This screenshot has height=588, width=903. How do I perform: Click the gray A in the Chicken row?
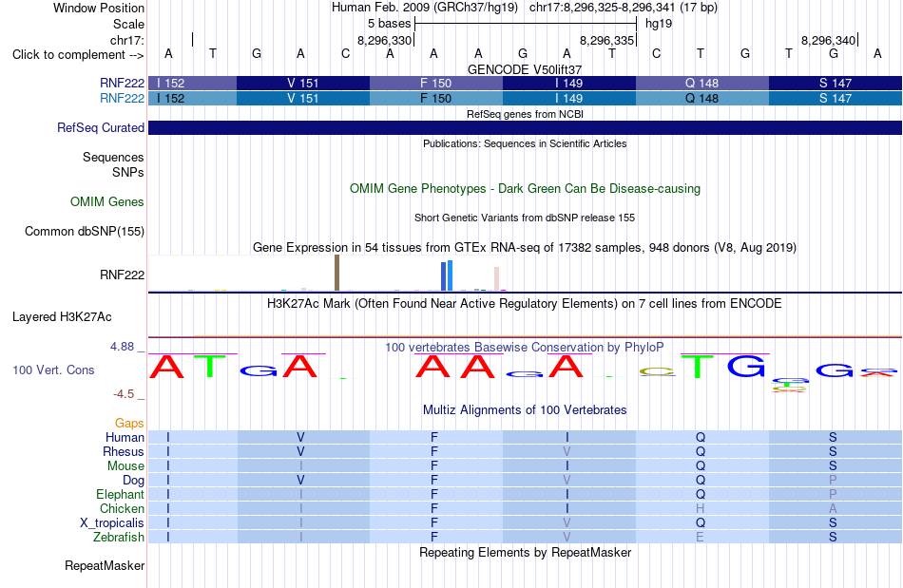833,508
